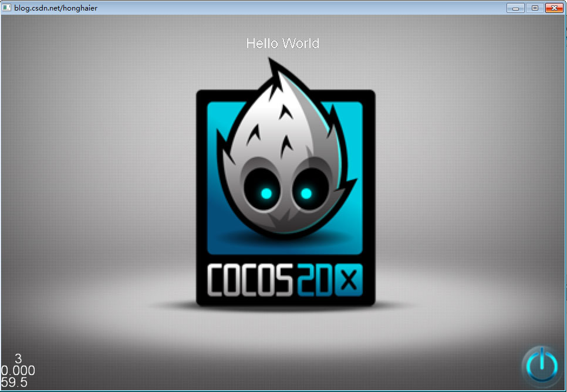The height and width of the screenshot is (392, 567).
Task: Click the draw call count 3
Action: [x=18, y=359]
